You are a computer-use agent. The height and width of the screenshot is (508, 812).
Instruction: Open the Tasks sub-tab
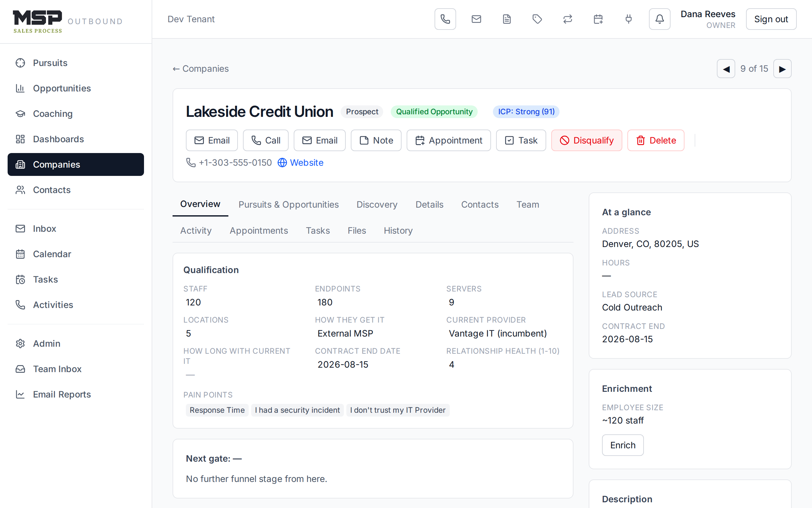(x=318, y=231)
